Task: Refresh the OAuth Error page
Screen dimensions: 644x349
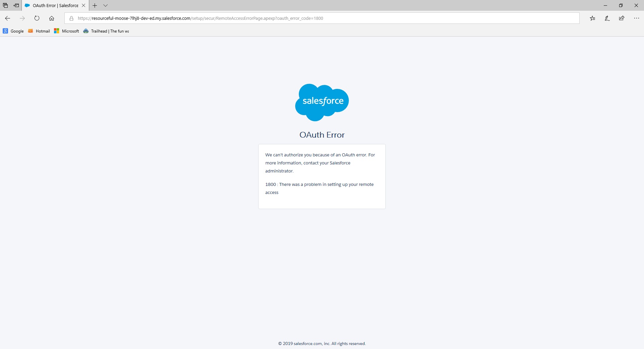Action: coord(37,18)
